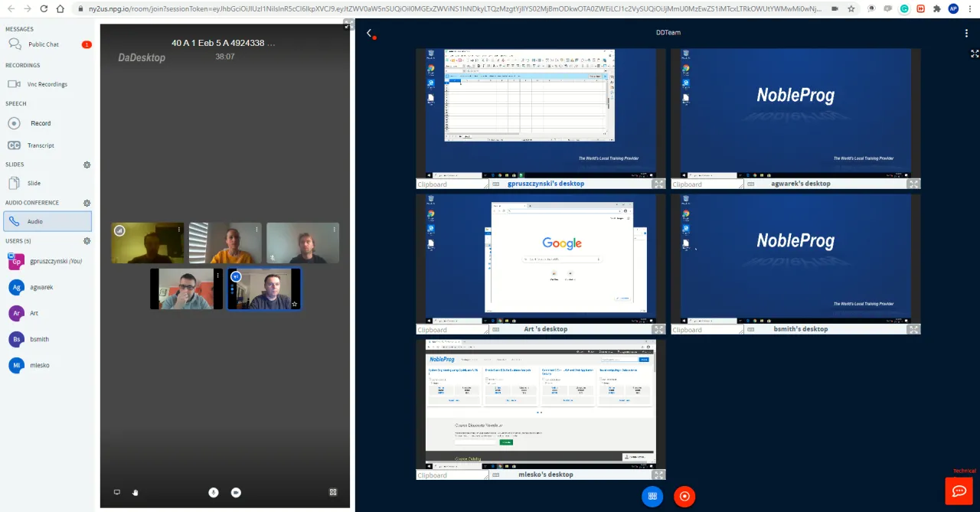Click blue grid view button at bottom
The width and height of the screenshot is (980, 512).
pyautogui.click(x=652, y=496)
